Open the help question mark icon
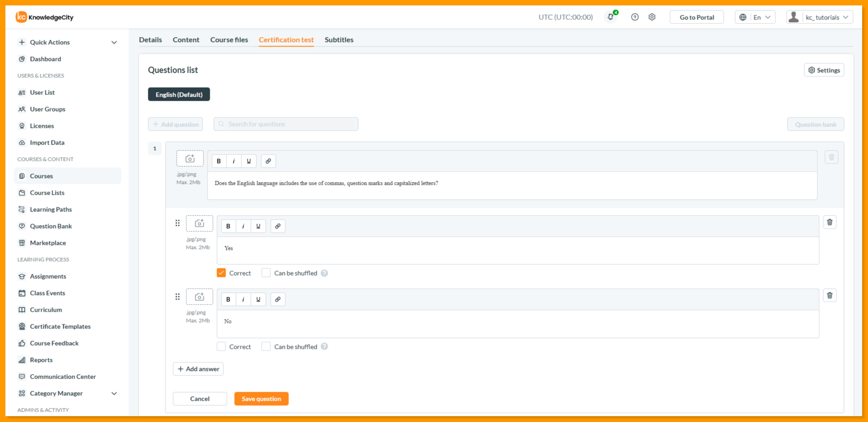The image size is (868, 422). click(x=635, y=17)
